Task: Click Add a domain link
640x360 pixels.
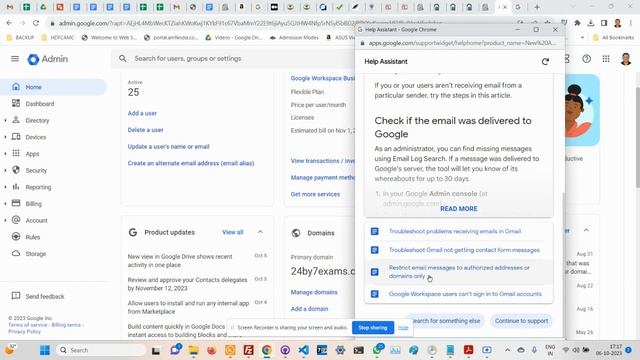Action: point(309,309)
